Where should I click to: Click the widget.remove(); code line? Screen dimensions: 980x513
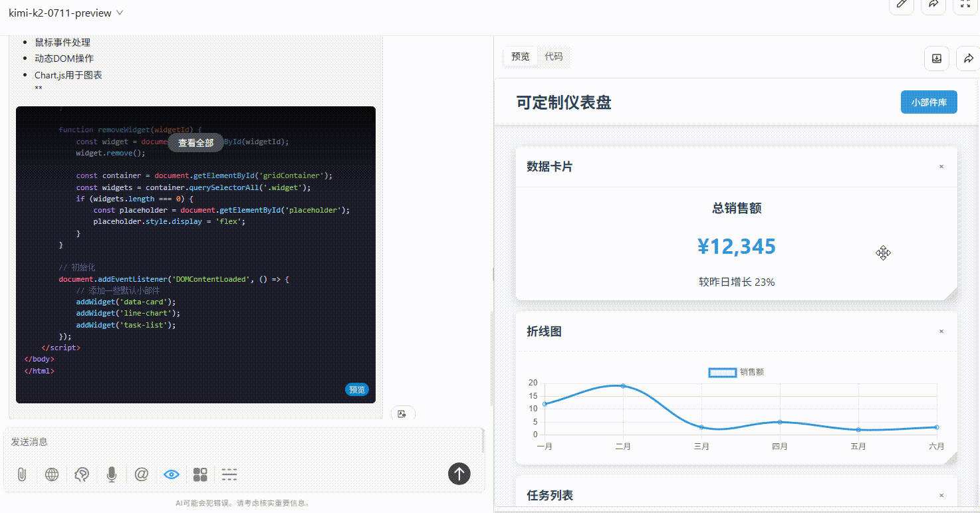(110, 153)
